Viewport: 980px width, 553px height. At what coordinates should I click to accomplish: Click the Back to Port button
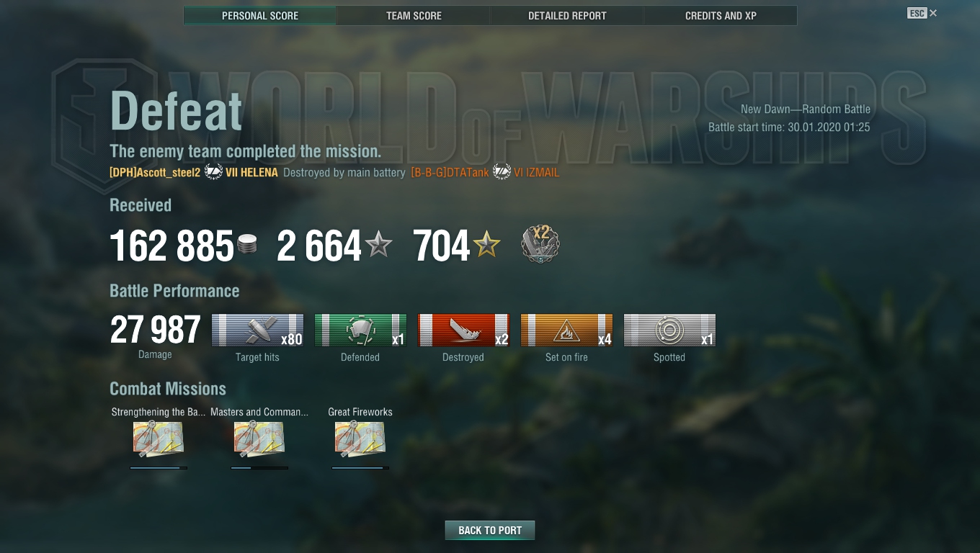(490, 530)
